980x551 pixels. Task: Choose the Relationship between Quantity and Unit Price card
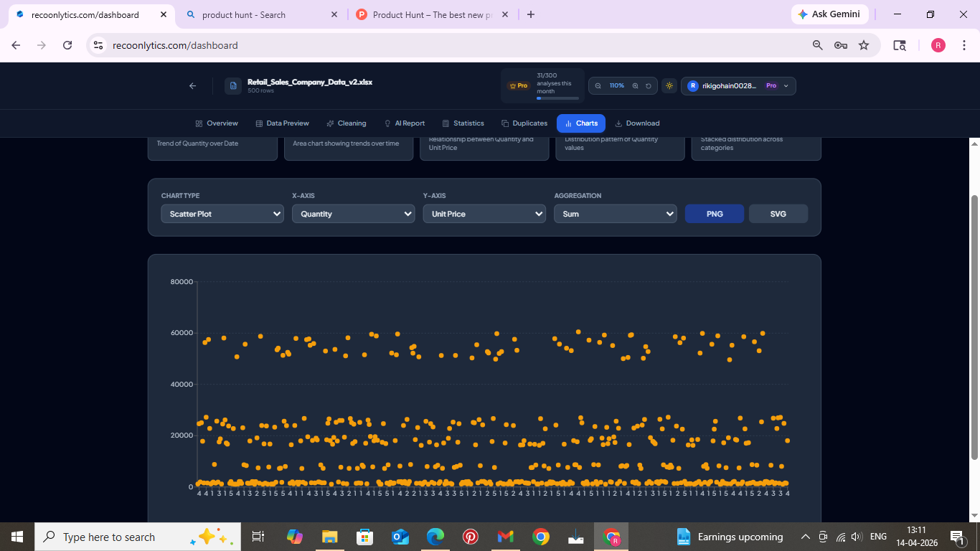click(x=484, y=148)
